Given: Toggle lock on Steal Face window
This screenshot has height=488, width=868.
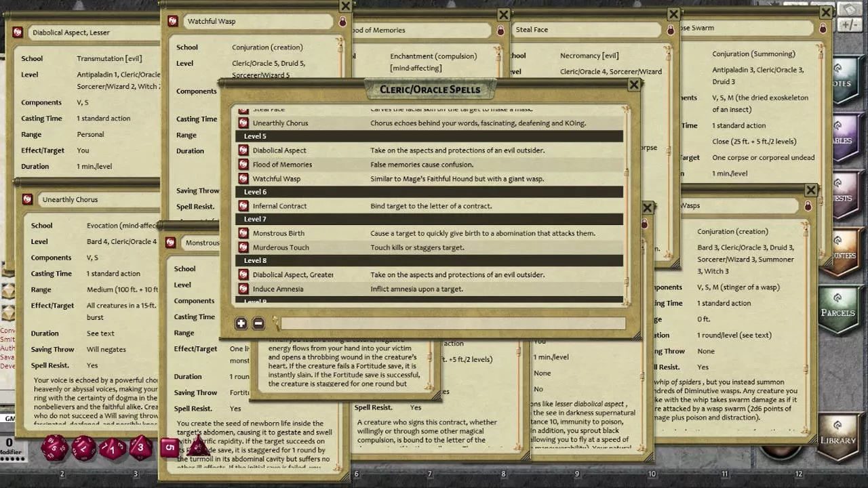Looking at the screenshot, I should coord(671,30).
